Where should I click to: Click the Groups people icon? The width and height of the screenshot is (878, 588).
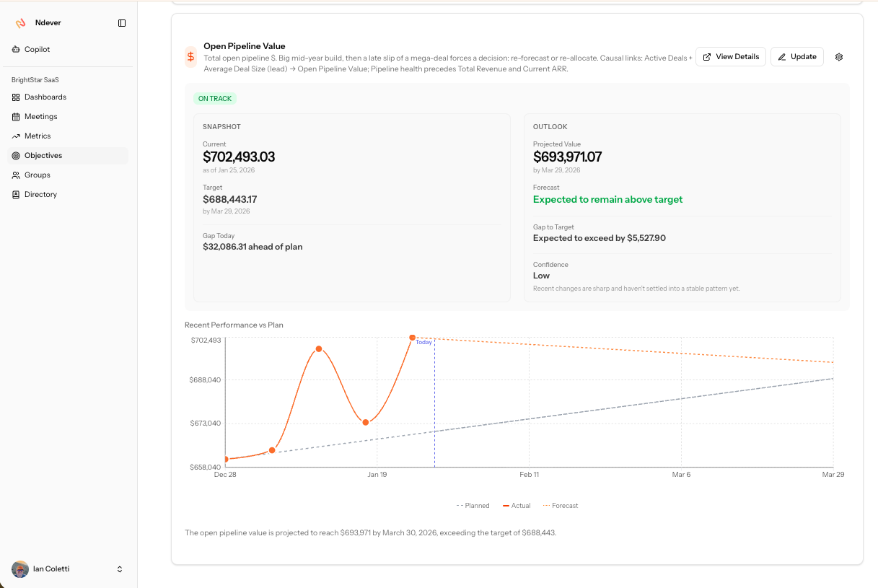(x=17, y=175)
